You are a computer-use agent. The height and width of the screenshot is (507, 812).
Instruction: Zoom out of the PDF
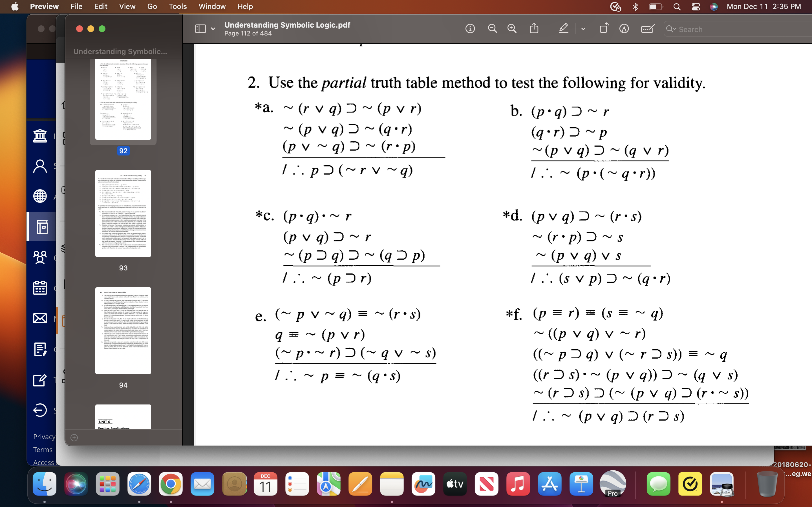[492, 28]
